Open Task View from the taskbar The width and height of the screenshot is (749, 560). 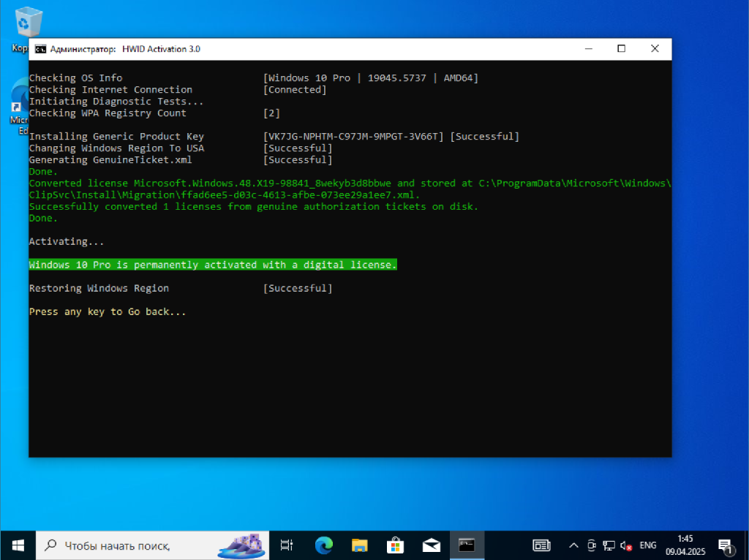287,545
